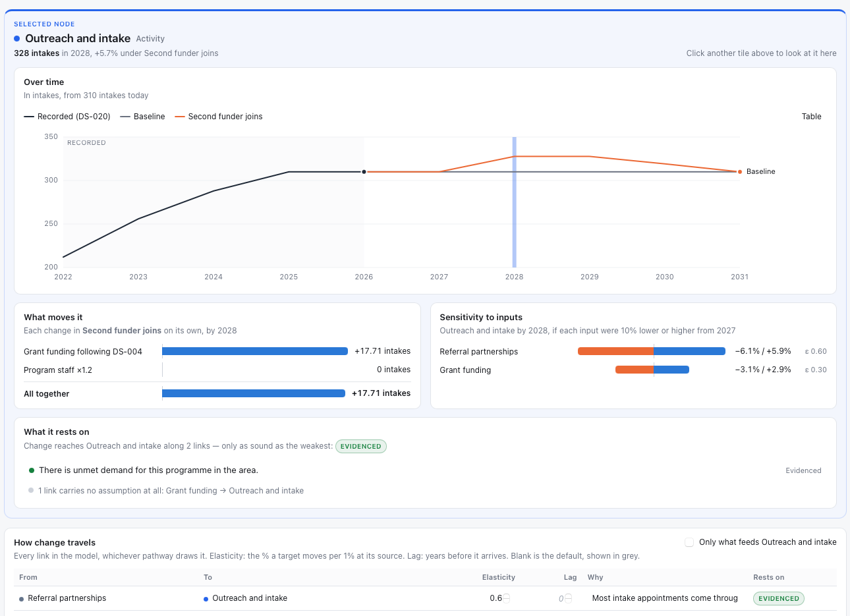850x616 pixels.
Task: Click the 'Outreach and intake' node heading
Action: click(x=78, y=38)
